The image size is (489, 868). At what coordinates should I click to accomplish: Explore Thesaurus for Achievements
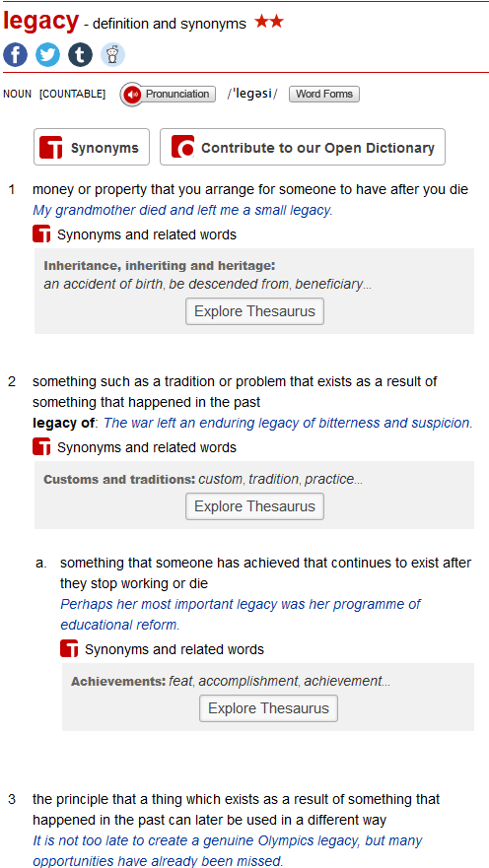(268, 708)
